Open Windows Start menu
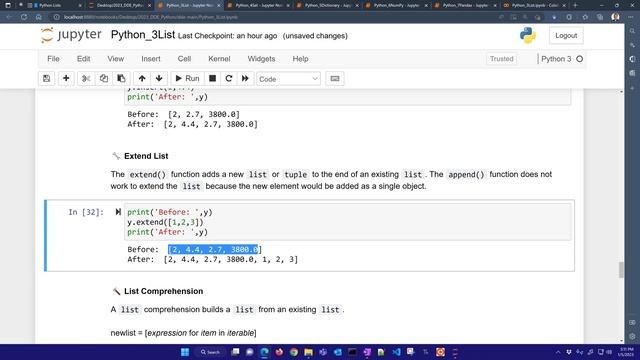 [185, 352]
